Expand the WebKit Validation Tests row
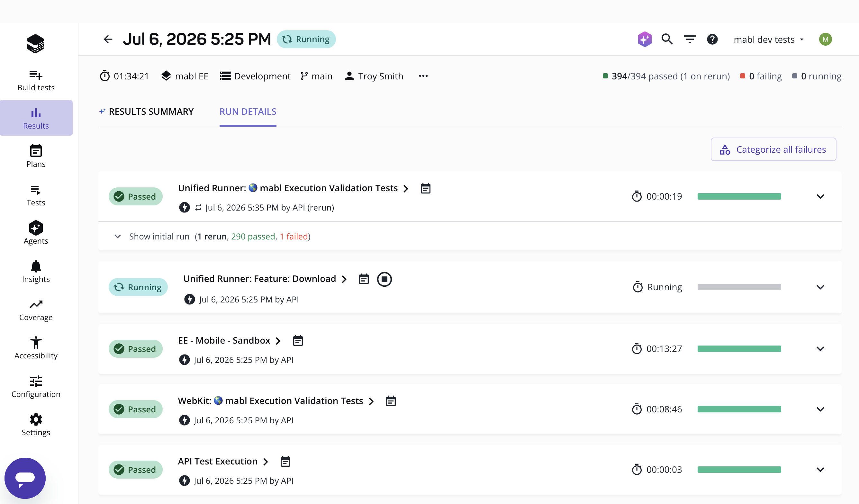859x504 pixels. [x=820, y=409]
